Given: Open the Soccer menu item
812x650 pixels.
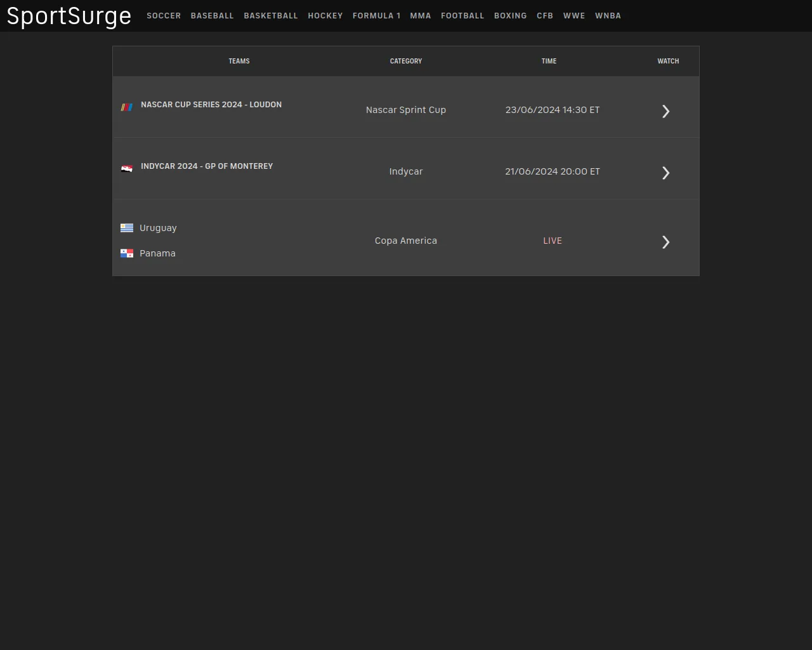Looking at the screenshot, I should point(164,16).
